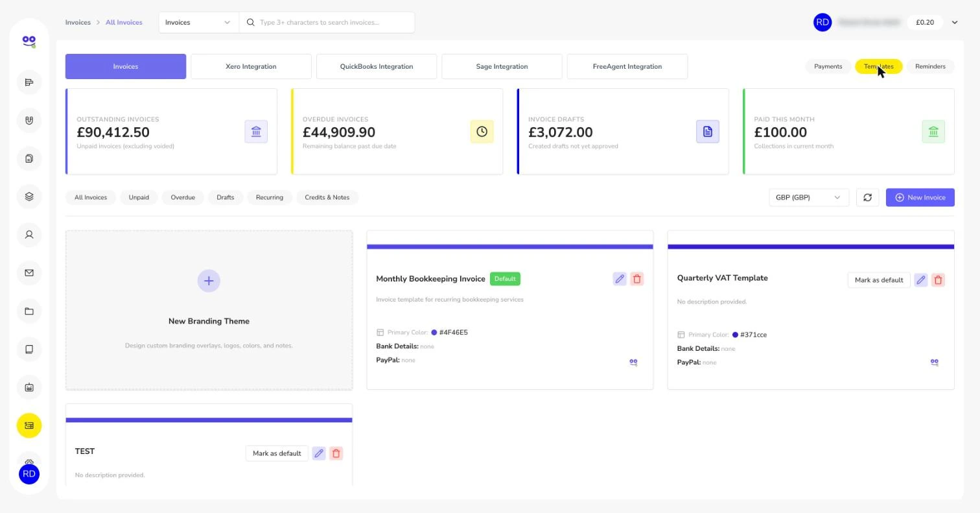Image resolution: width=980 pixels, height=513 pixels.
Task: Switch to the FreeAgent Integration tab
Action: (627, 66)
